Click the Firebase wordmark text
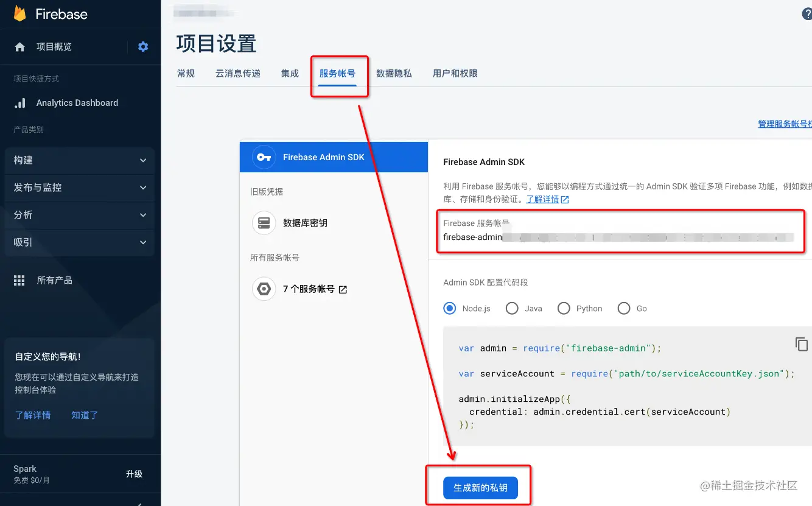 61,14
